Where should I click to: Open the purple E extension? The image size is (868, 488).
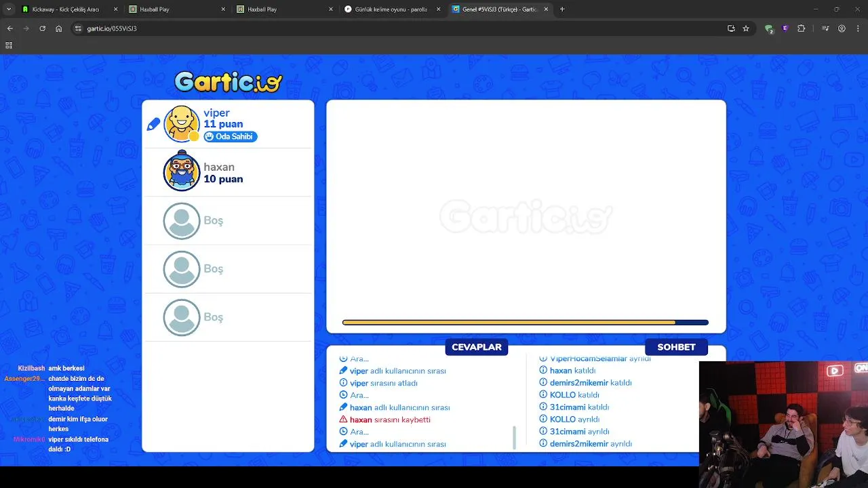(785, 28)
